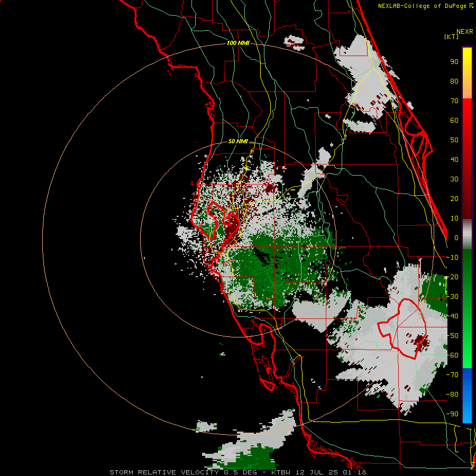Viewport: 476px width, 476px height.
Task: Click the -40 value on velocity scale
Action: 452,316
